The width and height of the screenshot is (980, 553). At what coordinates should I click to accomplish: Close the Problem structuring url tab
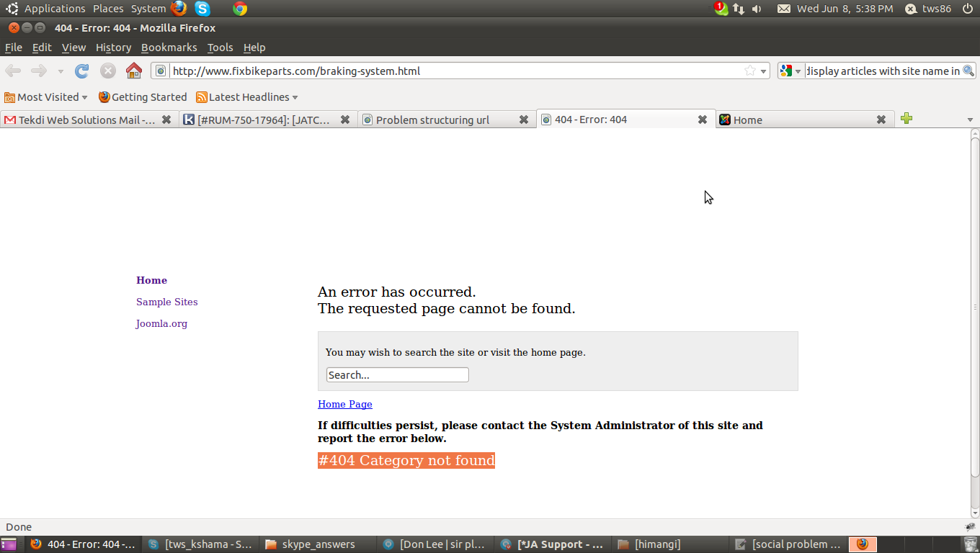click(524, 120)
